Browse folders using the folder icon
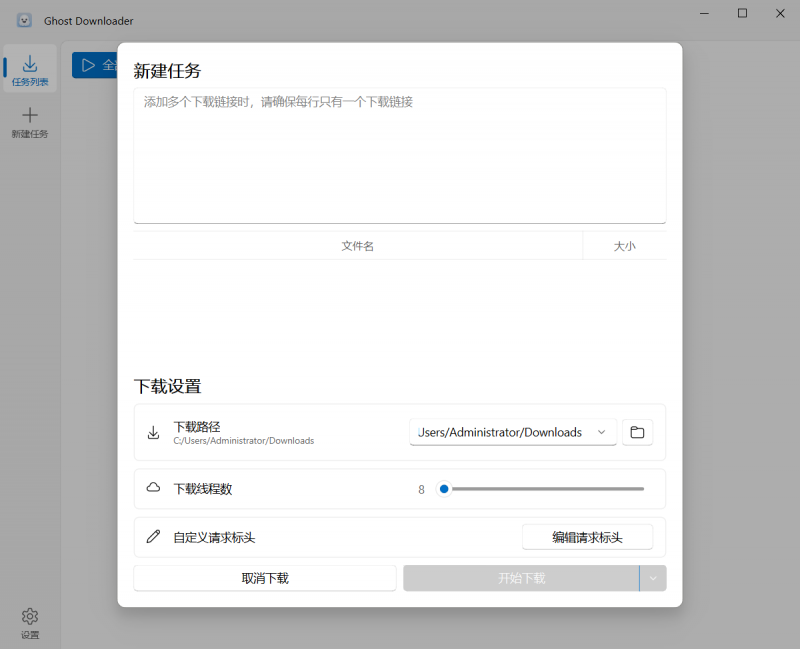This screenshot has width=800, height=649. [x=637, y=431]
